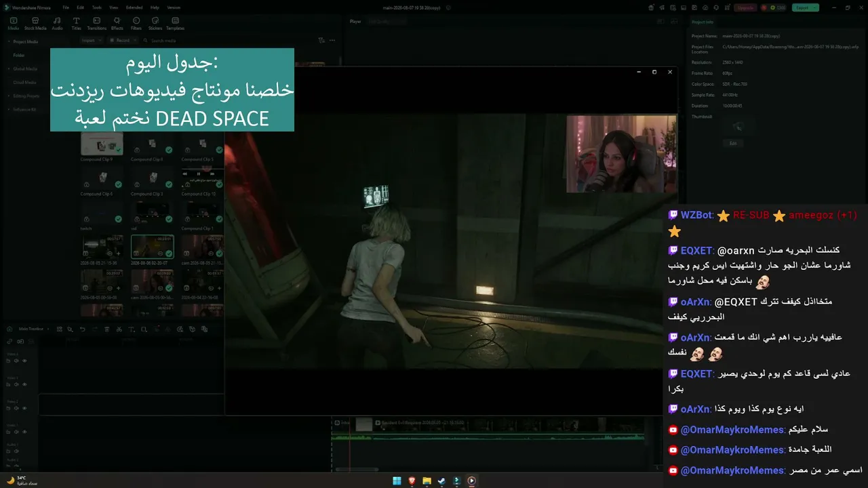Viewport: 868px width, 488px height.
Task: Select Folder in the media sidebar
Action: [x=19, y=55]
